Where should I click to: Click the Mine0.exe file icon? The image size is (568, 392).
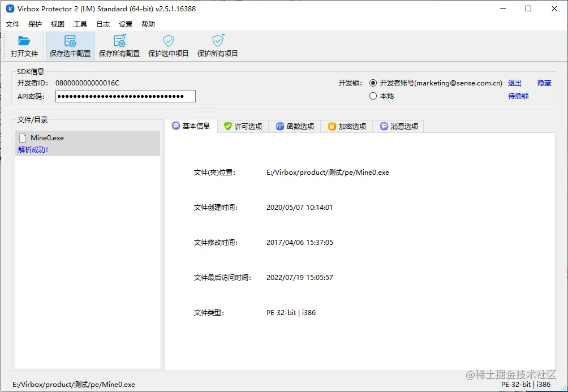(23, 138)
